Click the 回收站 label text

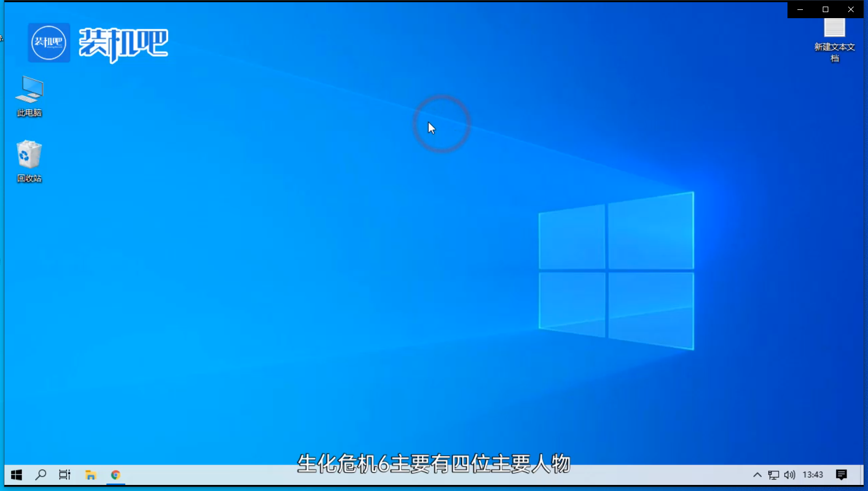click(29, 179)
